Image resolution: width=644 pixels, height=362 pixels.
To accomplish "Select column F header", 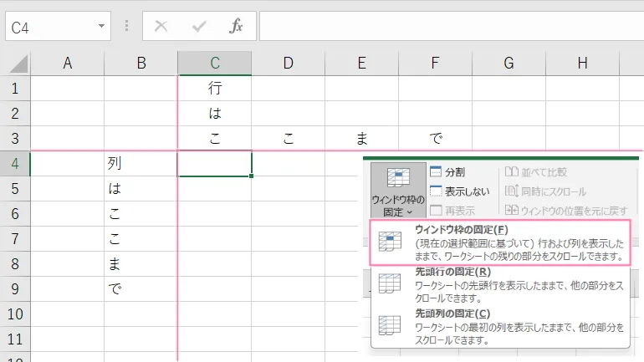I will 435,64.
